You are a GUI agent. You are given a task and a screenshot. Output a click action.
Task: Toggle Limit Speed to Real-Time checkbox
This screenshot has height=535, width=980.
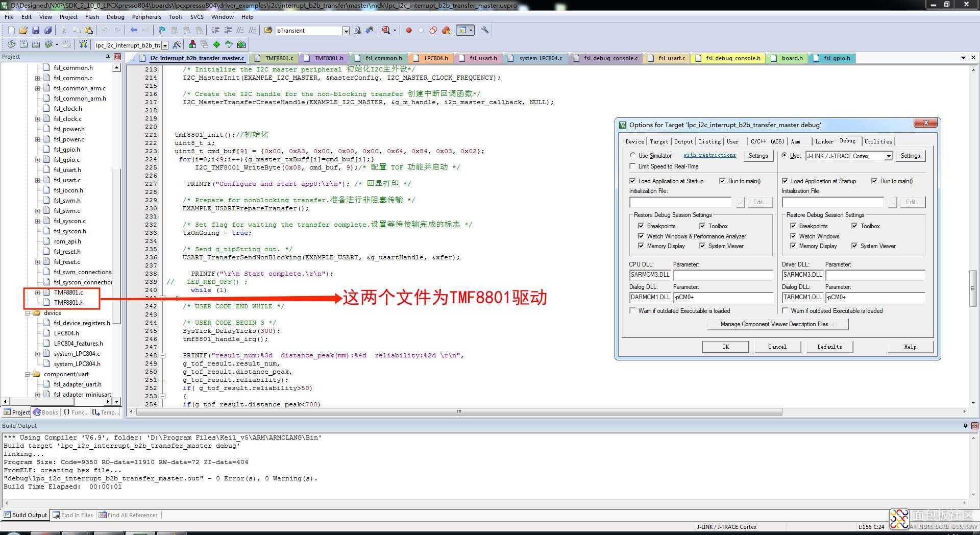(x=632, y=166)
